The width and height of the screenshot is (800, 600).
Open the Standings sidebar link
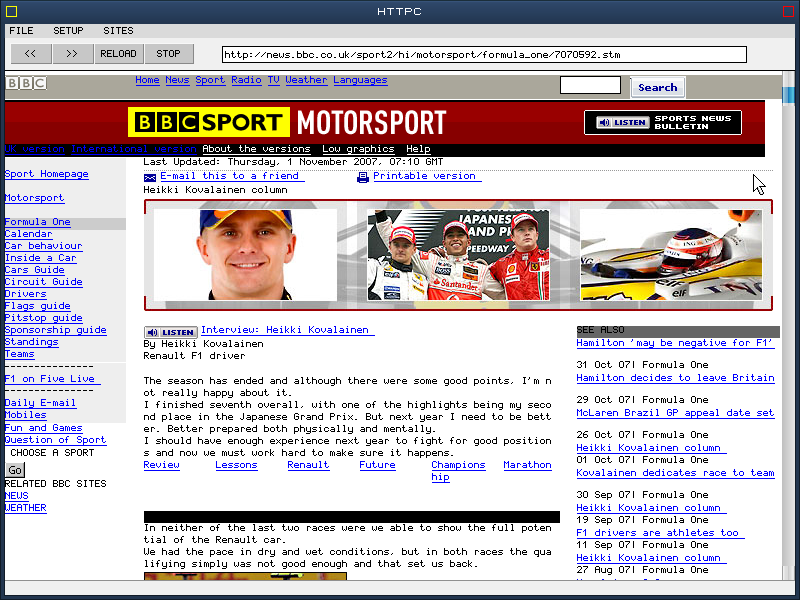point(32,342)
